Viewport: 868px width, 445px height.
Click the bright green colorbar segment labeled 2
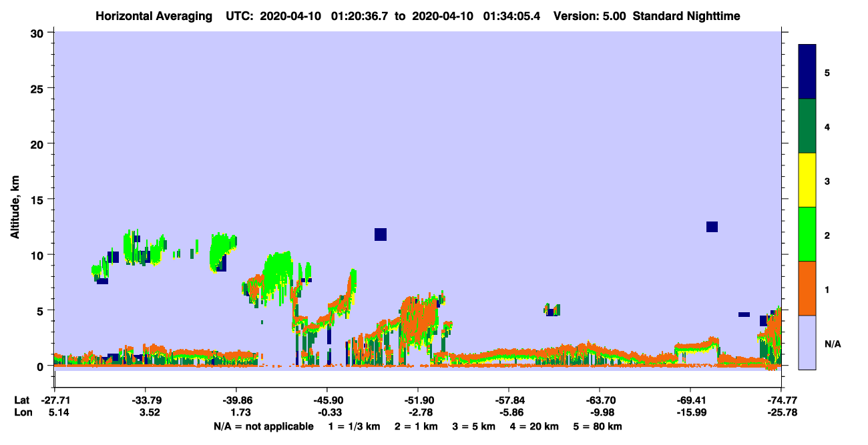807,234
